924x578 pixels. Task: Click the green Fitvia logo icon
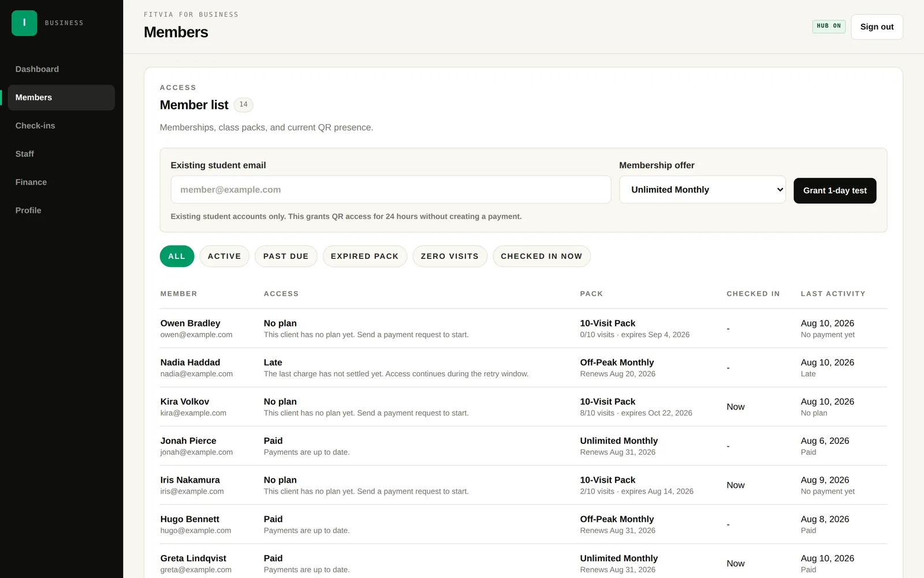[24, 23]
